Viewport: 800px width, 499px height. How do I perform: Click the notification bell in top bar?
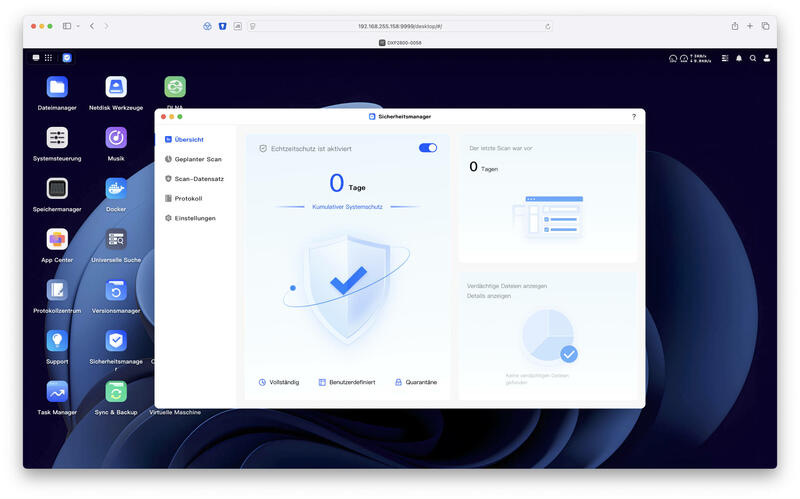[739, 58]
